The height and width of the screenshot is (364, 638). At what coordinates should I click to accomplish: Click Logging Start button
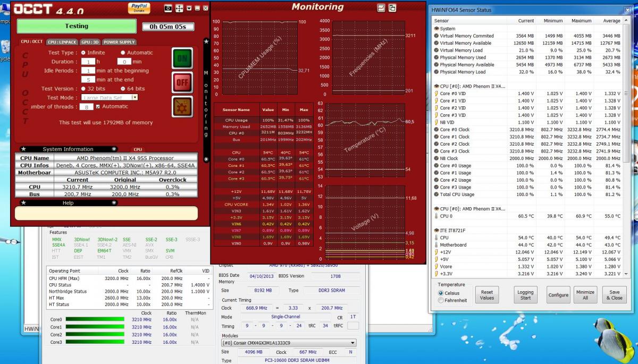[525, 295]
